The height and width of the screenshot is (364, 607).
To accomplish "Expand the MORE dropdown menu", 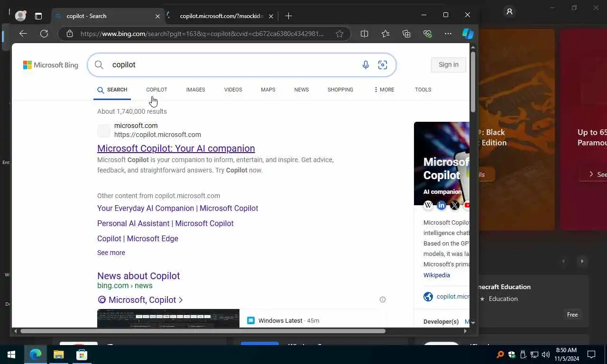I will (x=384, y=90).
